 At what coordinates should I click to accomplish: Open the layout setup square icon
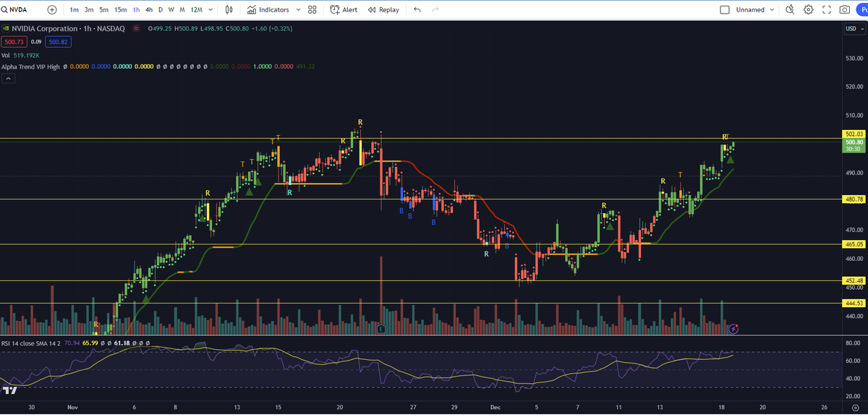tap(726, 9)
